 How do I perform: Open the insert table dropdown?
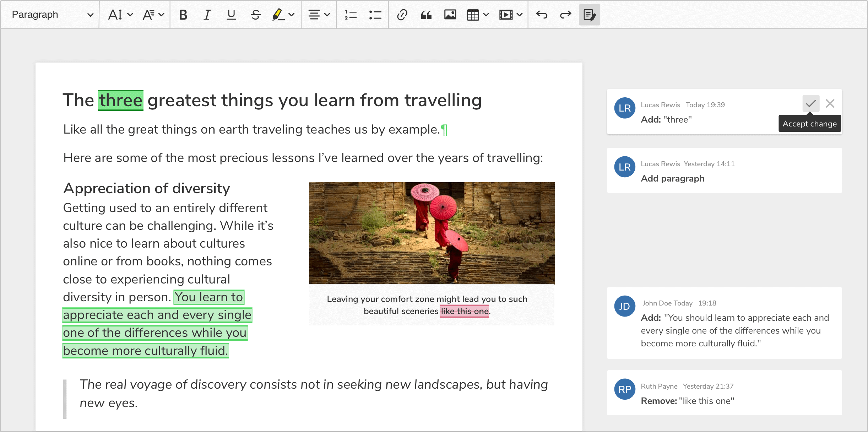(478, 15)
